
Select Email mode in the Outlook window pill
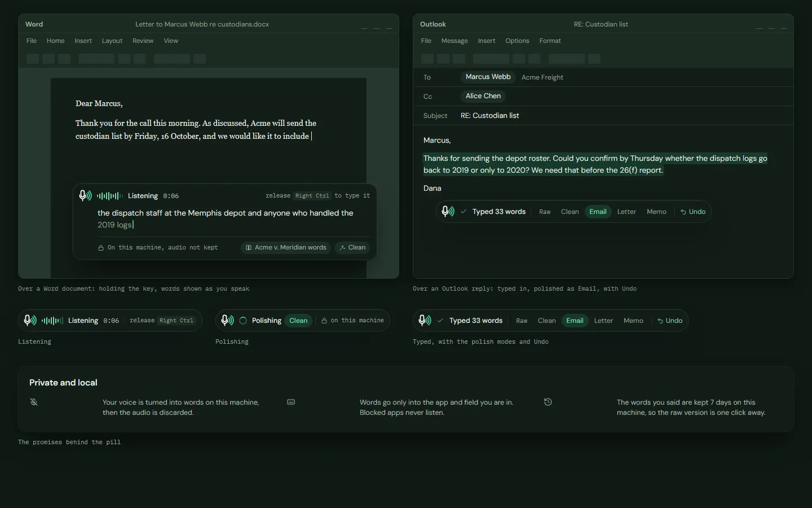tap(598, 212)
